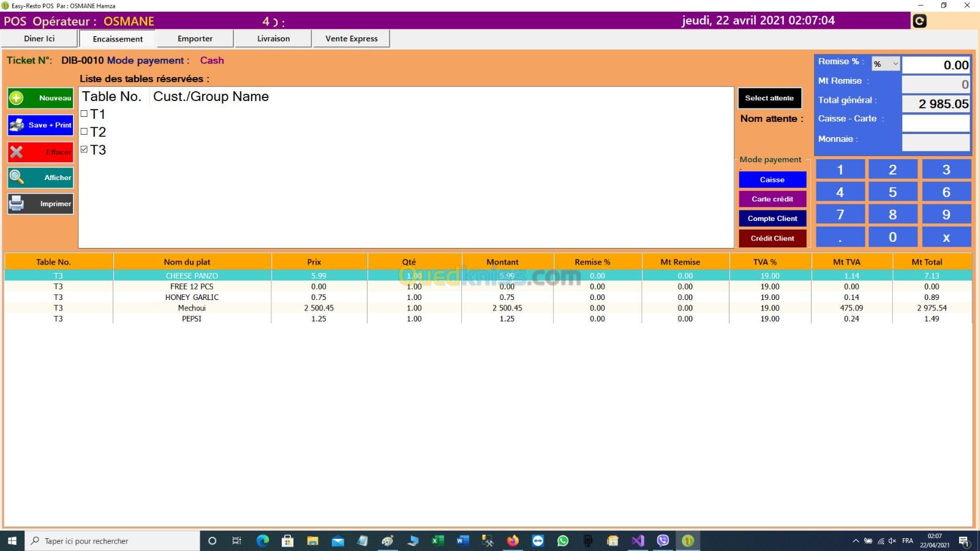Open WhatsApp from the taskbar
980x551 pixels.
tap(563, 541)
